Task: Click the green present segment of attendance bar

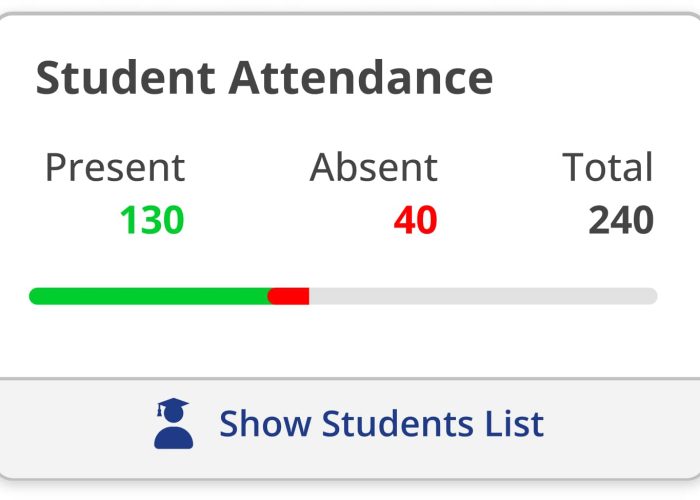Action: click(x=150, y=296)
